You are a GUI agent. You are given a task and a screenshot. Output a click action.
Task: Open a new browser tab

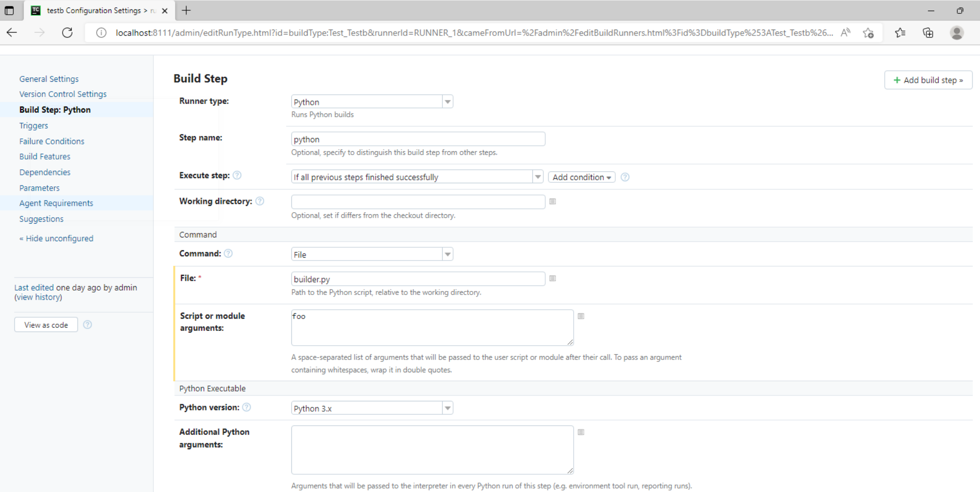point(186,10)
